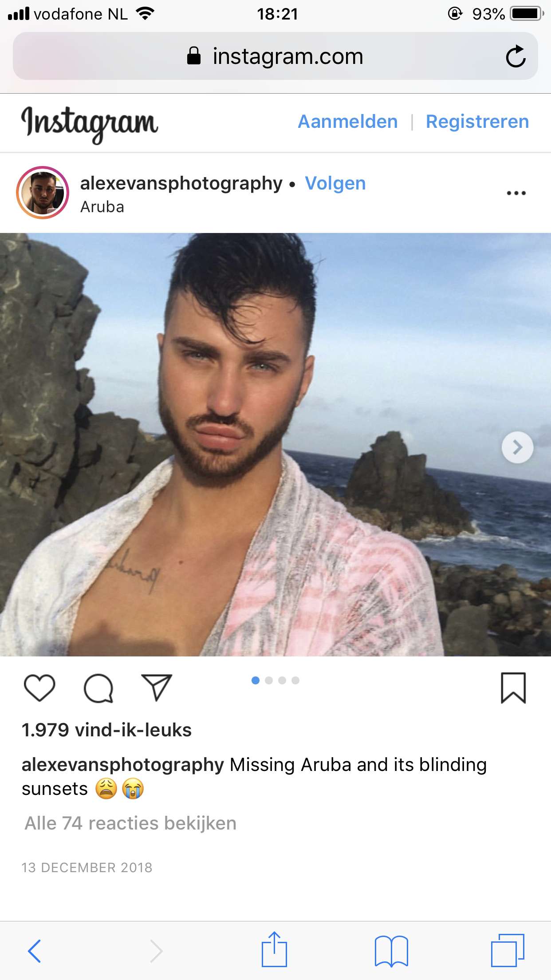Image resolution: width=551 pixels, height=980 pixels.
Task: Go back using Safari back arrow
Action: (35, 951)
